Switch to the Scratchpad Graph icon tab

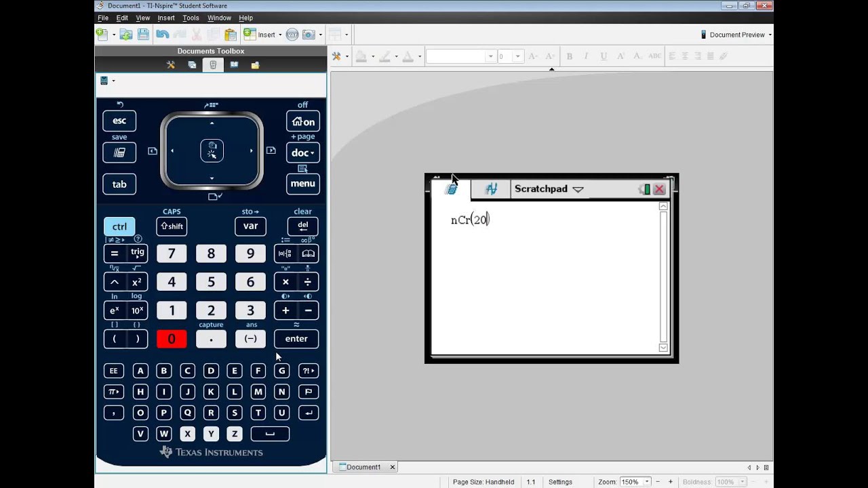491,189
